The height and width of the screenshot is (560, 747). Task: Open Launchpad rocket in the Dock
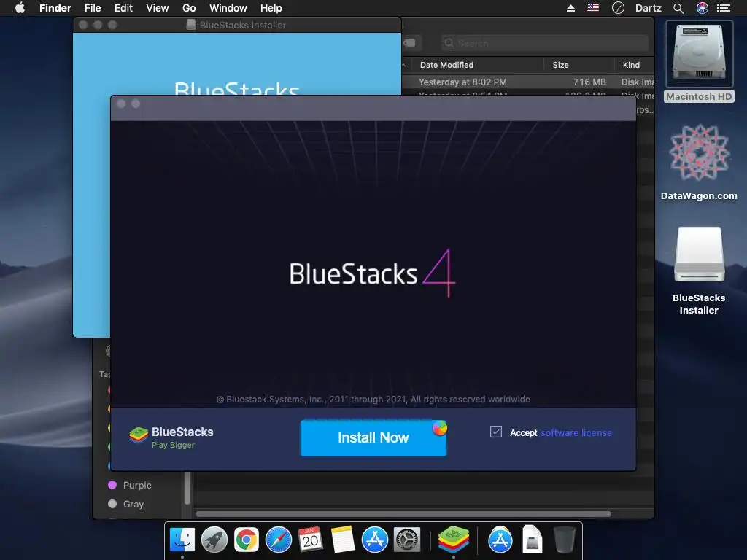coord(214,540)
